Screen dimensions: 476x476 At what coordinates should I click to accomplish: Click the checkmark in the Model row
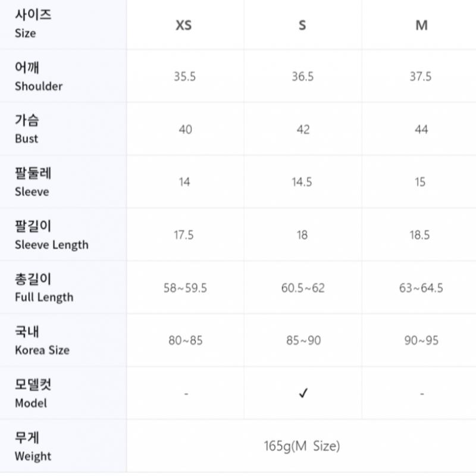click(x=303, y=393)
